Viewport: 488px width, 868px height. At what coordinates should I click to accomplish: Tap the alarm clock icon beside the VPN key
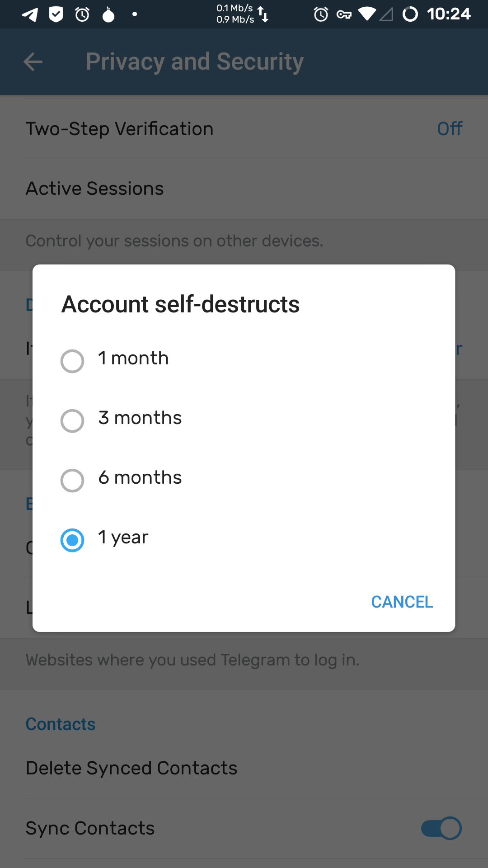(321, 14)
